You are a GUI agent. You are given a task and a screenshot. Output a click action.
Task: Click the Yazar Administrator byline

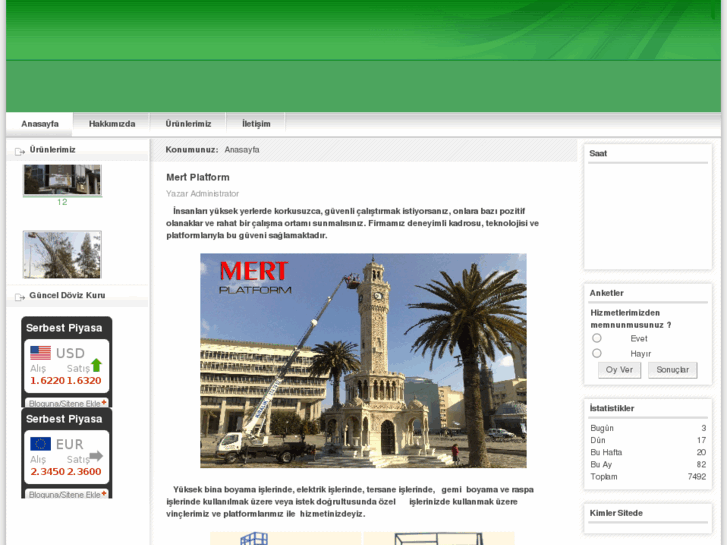click(202, 193)
